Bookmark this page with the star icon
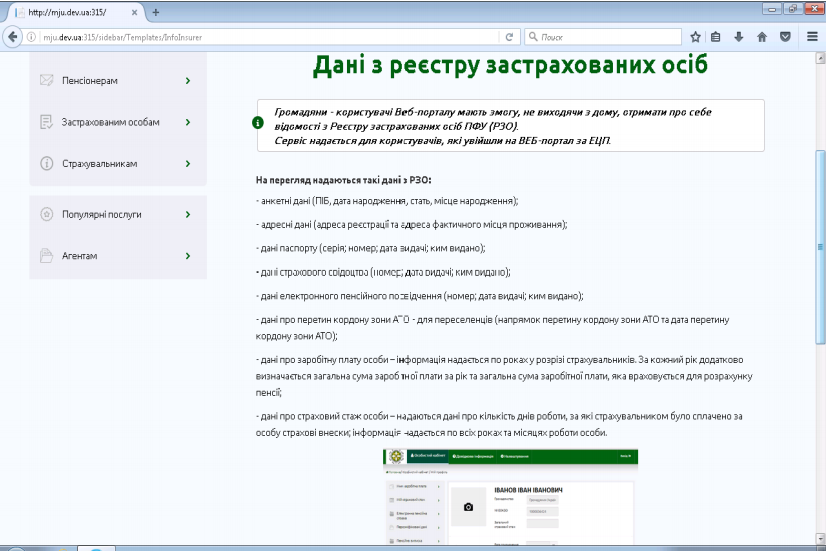This screenshot has width=826, height=552. point(695,37)
